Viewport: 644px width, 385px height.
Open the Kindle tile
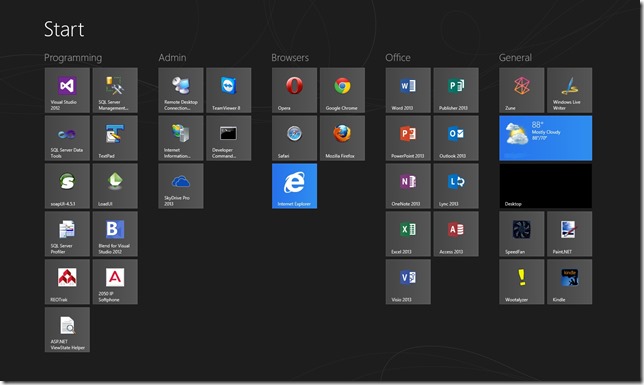tap(570, 282)
